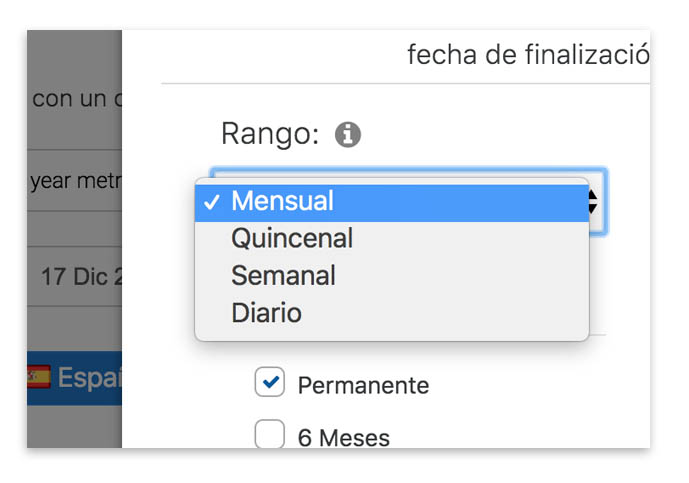Image resolution: width=689 pixels, height=483 pixels.
Task: Click the checkmark beside Mensual
Action: point(212,202)
